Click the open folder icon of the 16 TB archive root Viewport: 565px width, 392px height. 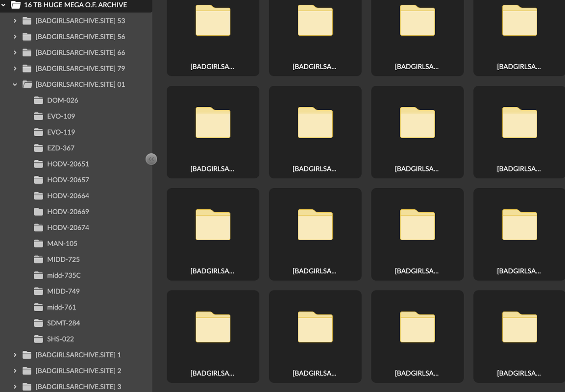point(16,5)
